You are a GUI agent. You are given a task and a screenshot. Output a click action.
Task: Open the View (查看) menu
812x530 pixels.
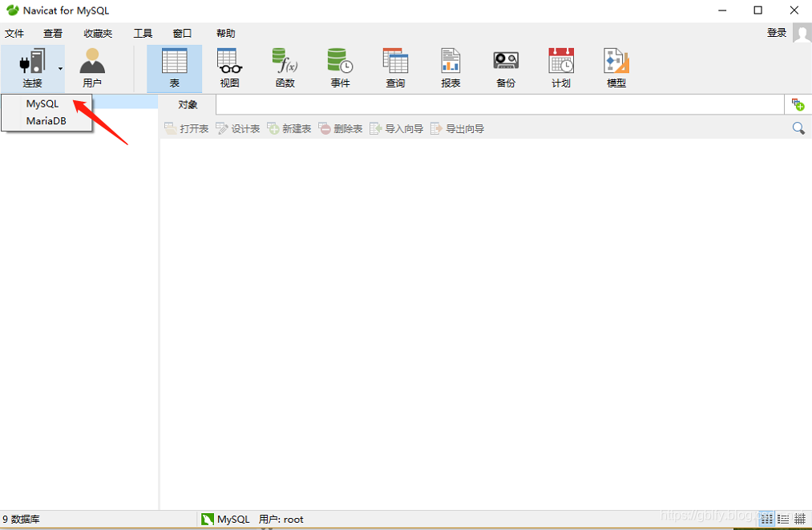(53, 33)
